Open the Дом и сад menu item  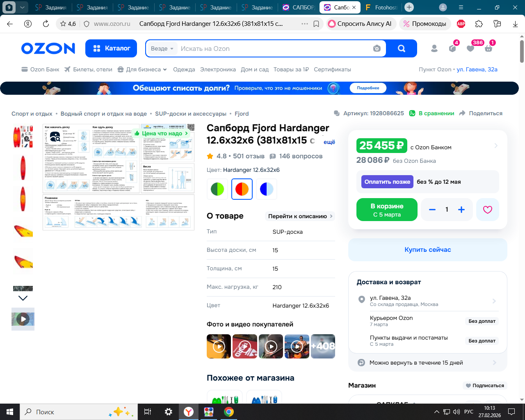click(255, 69)
